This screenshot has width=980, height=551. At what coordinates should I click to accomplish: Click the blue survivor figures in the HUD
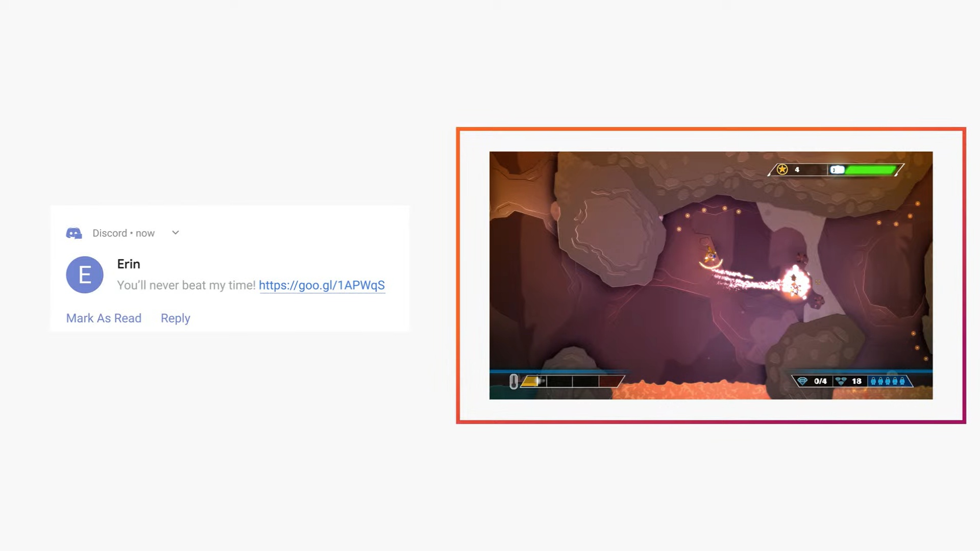888,381
